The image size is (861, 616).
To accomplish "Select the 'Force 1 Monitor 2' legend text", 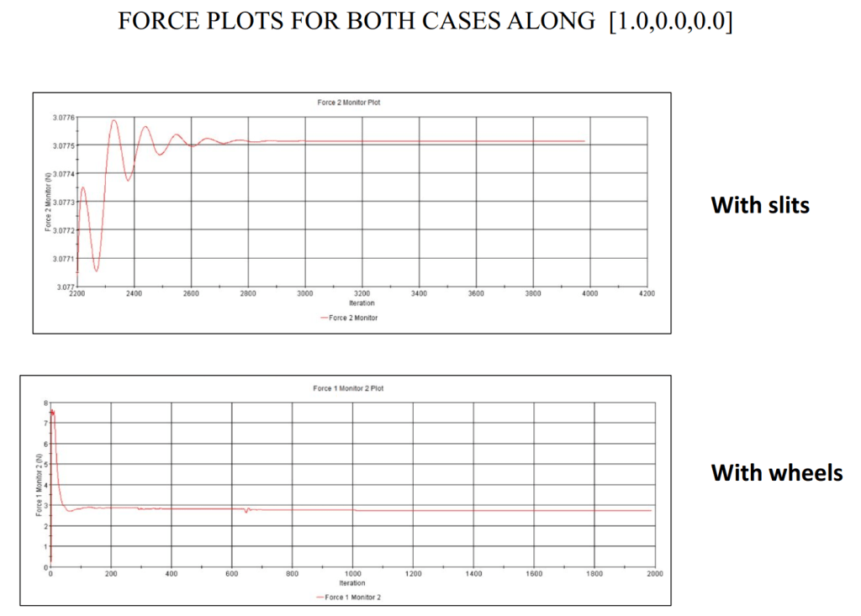I will pyautogui.click(x=356, y=598).
